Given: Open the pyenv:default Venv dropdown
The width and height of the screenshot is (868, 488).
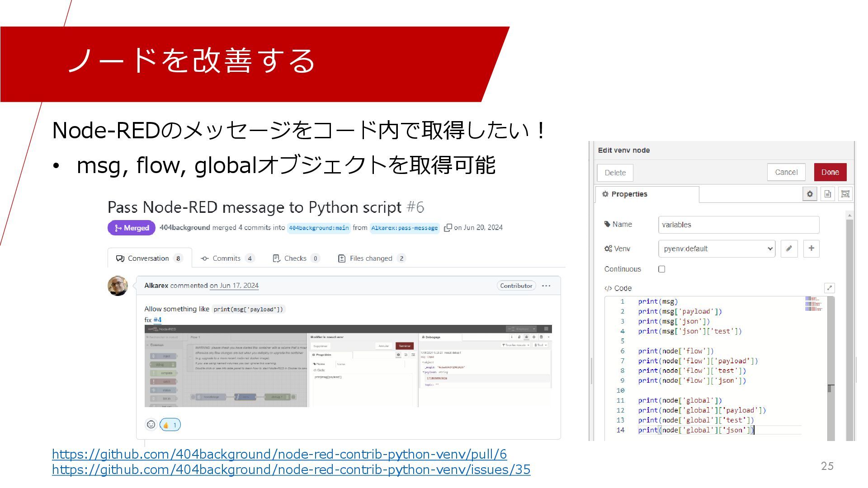Looking at the screenshot, I should (717, 249).
